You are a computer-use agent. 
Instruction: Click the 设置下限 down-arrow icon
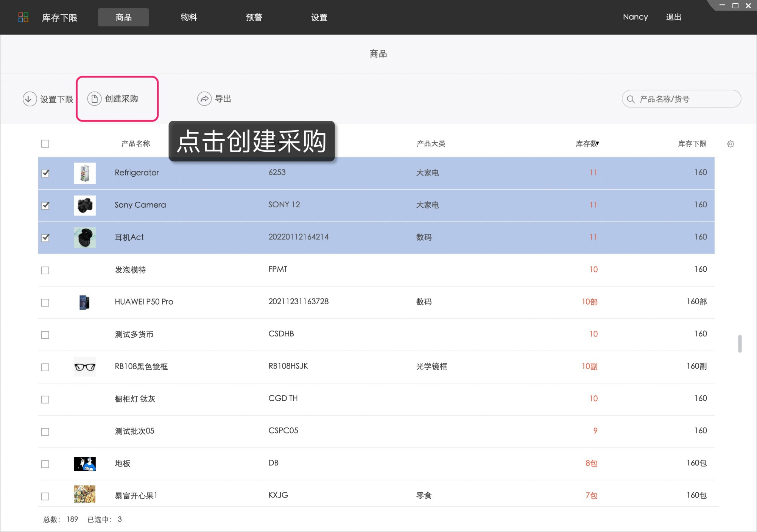point(30,99)
